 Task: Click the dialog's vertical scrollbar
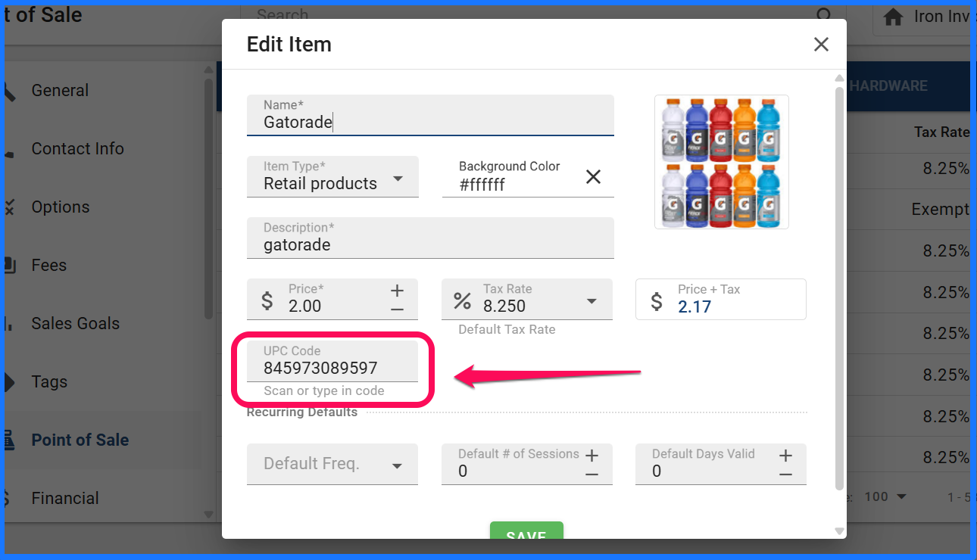[x=839, y=288]
